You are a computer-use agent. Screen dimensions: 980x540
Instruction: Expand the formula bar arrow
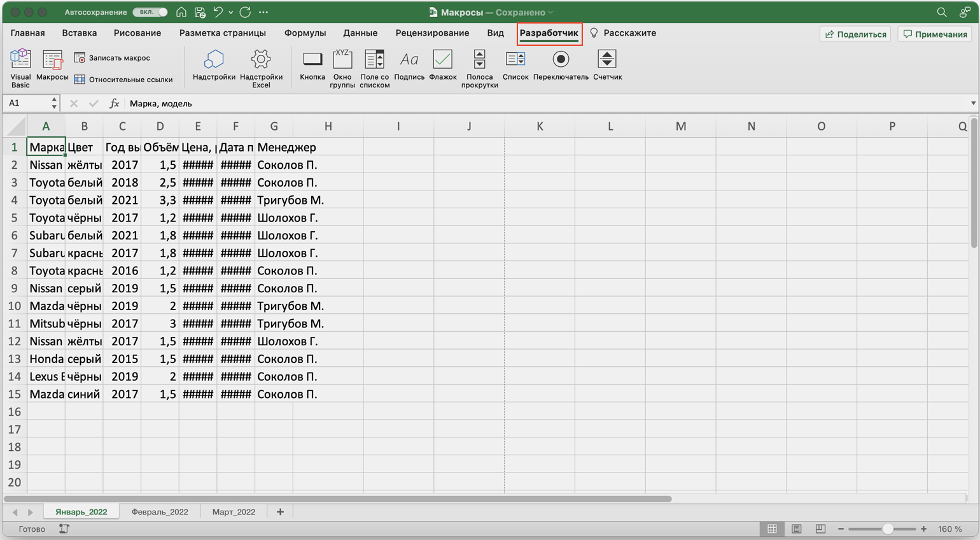[x=972, y=103]
